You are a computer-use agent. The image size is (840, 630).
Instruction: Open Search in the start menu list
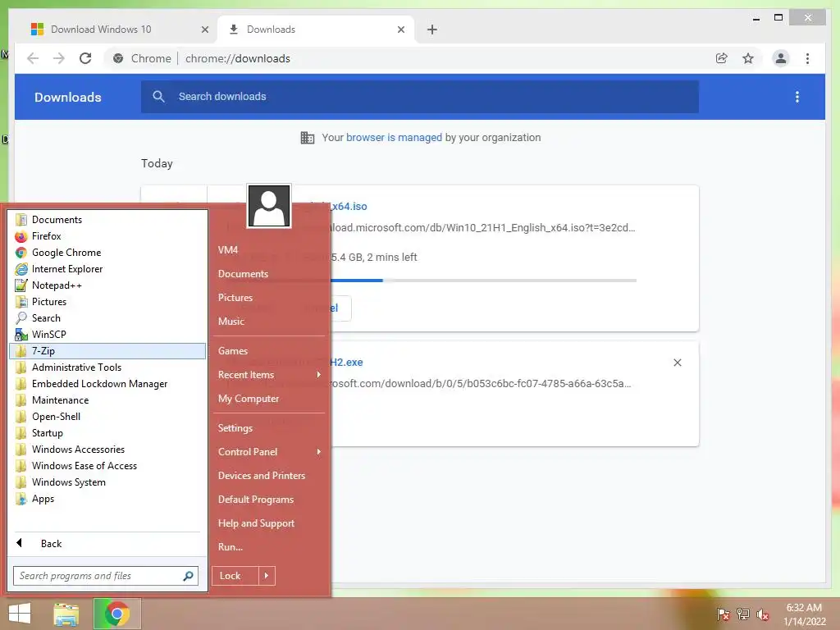(107, 317)
